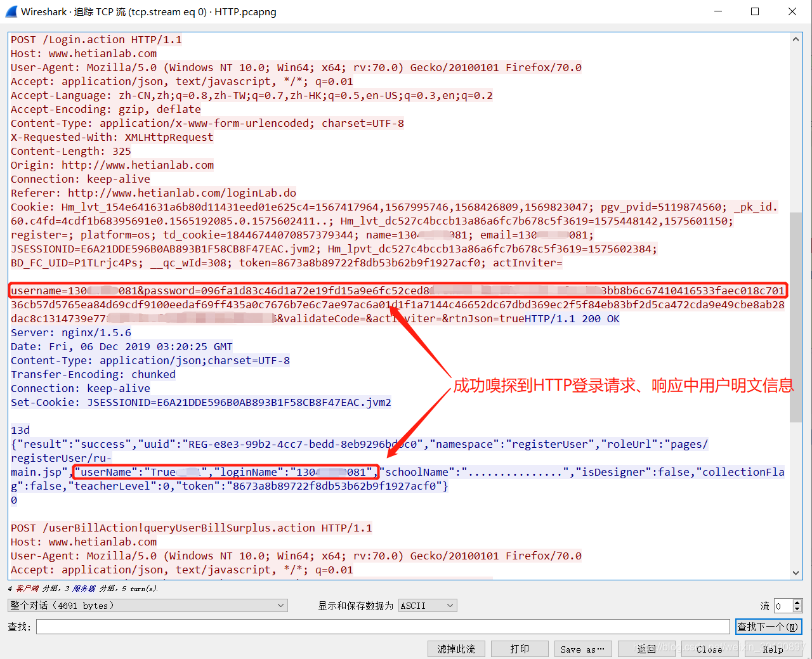Click the Close button at bottom
The height and width of the screenshot is (659, 812).
tap(709, 649)
